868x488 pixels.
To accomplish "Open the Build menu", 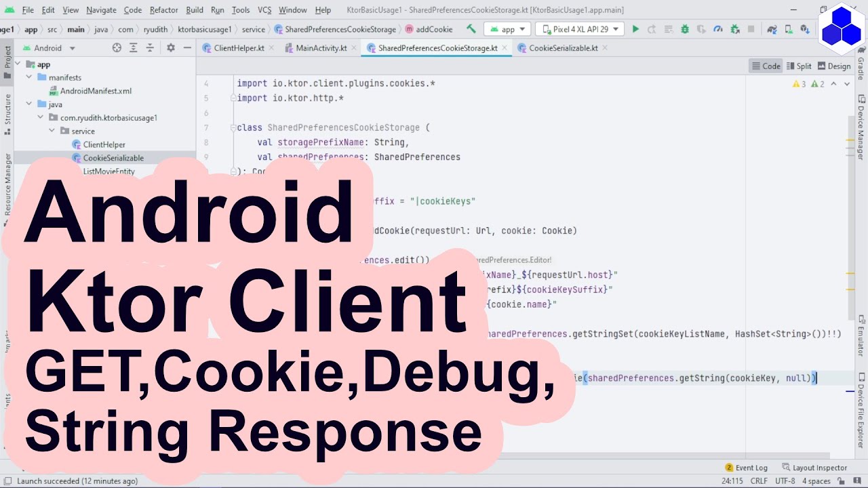I will coord(194,10).
